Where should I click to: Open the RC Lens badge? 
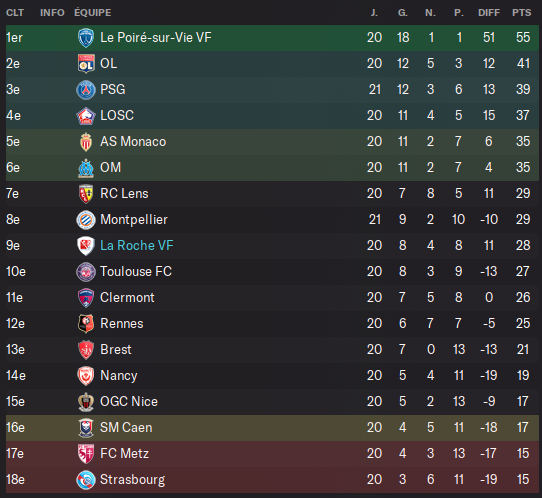86,194
